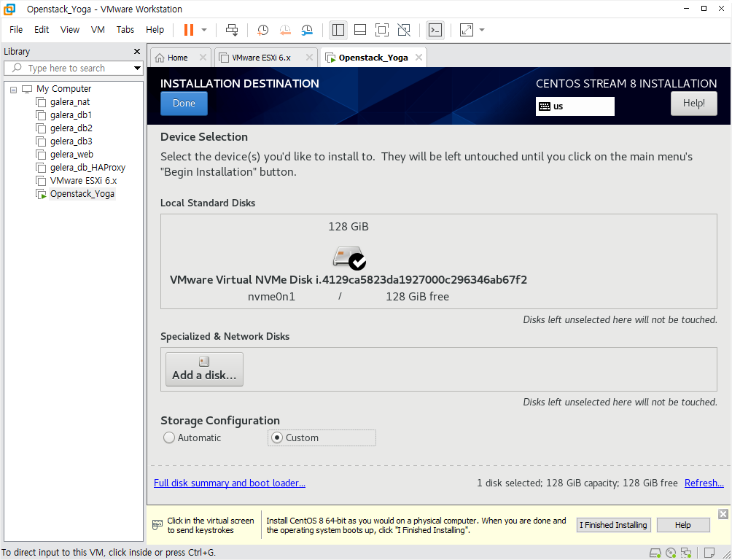Click the hard disk status bar icon

[x=655, y=553]
